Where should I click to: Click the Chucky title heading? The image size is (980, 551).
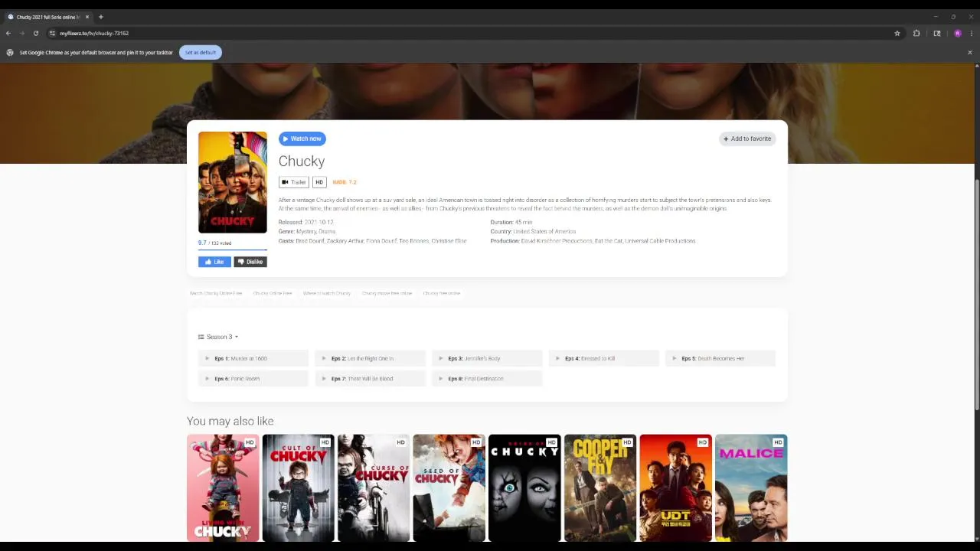pyautogui.click(x=302, y=161)
